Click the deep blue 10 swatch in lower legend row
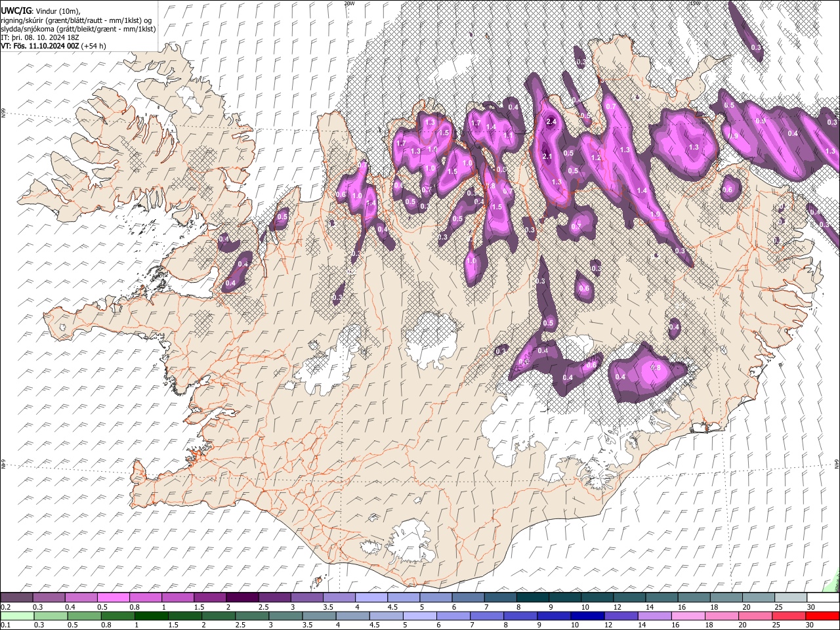This screenshot has height=630, width=840. (x=588, y=616)
